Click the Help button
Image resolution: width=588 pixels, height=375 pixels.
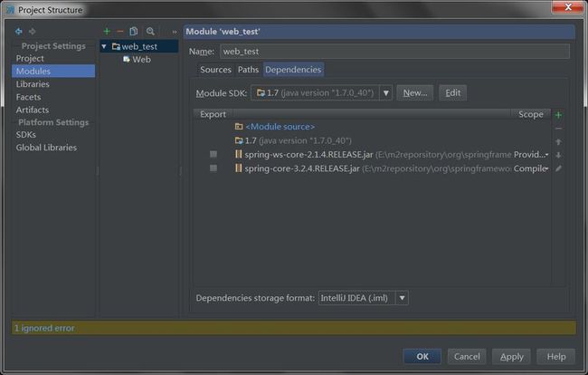(556, 357)
